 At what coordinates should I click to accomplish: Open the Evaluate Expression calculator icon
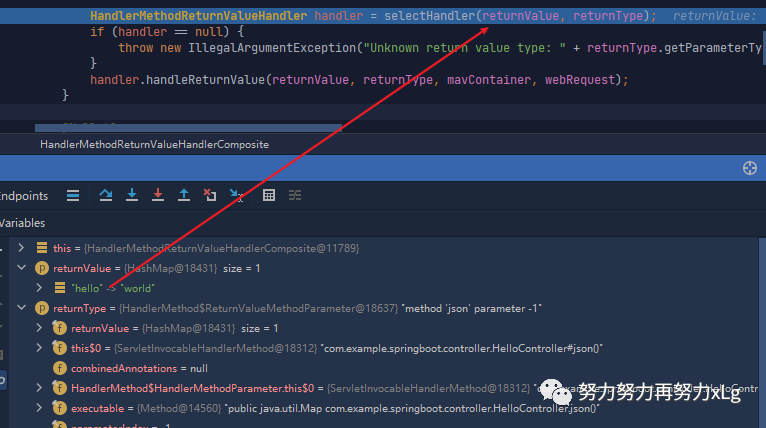coord(269,195)
